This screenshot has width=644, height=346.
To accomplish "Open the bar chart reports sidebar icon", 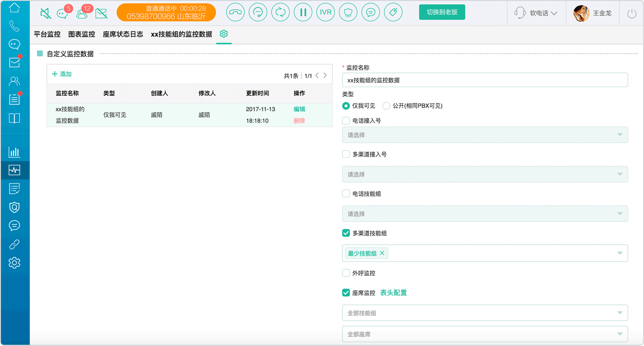I will click(x=15, y=152).
